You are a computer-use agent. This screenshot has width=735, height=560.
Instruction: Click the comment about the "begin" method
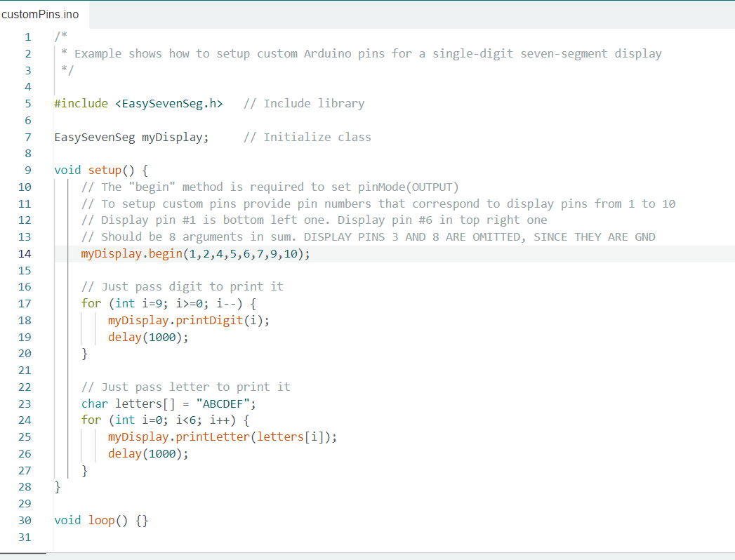270,187
